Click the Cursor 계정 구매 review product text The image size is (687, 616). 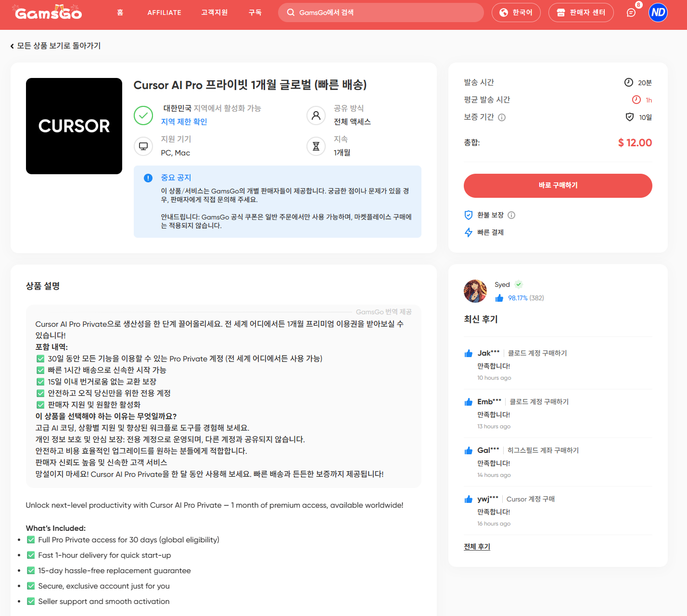click(531, 499)
